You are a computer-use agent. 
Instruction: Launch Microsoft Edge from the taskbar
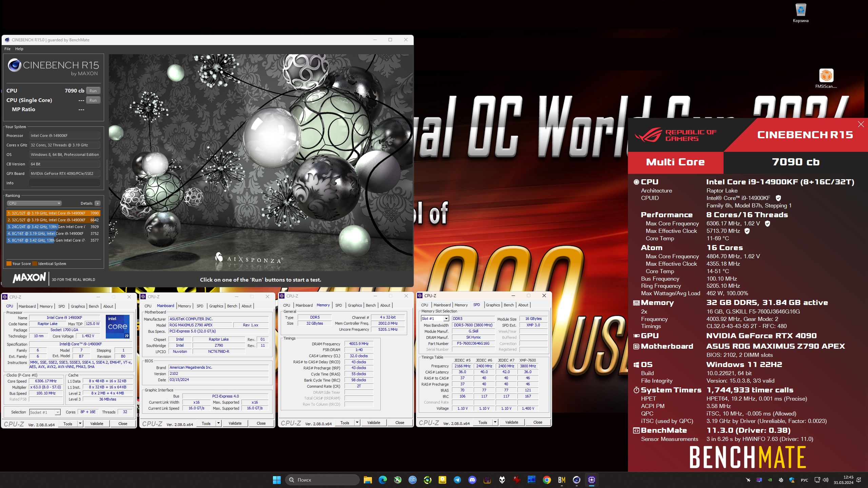pos(382,480)
